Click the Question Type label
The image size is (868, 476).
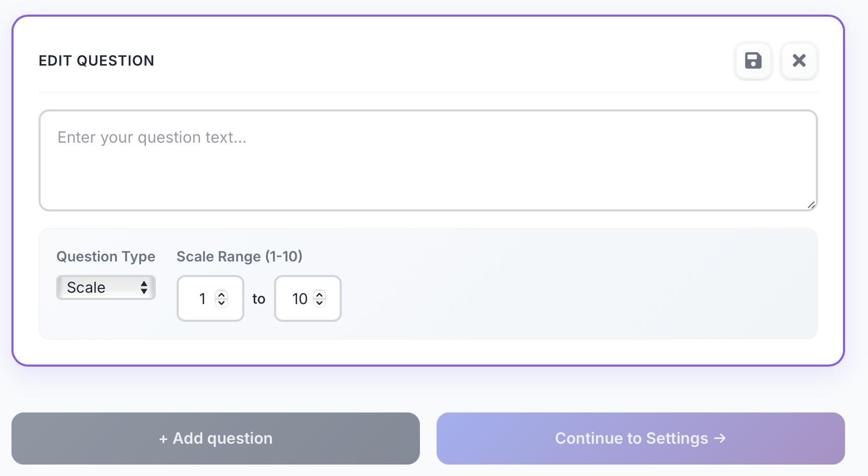[106, 256]
